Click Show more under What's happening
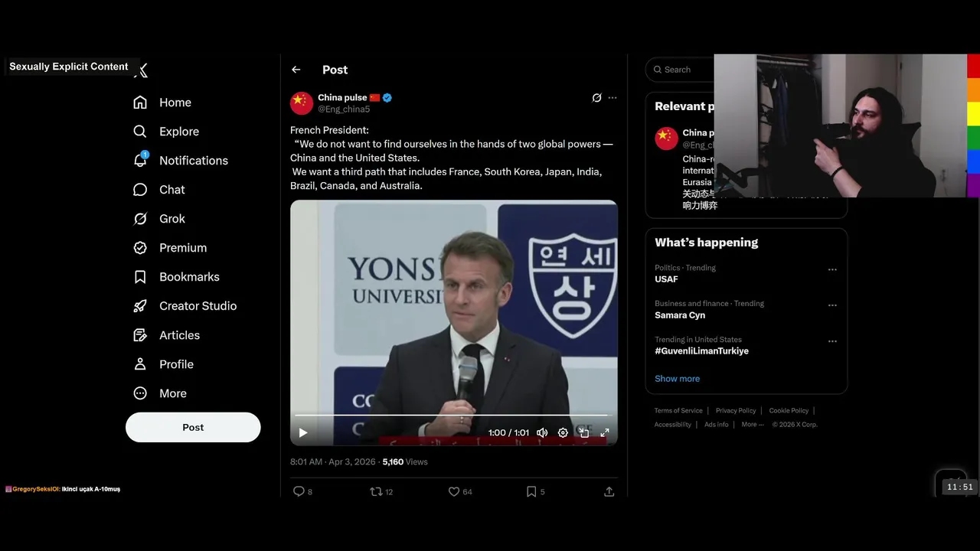The height and width of the screenshot is (551, 980). point(677,379)
